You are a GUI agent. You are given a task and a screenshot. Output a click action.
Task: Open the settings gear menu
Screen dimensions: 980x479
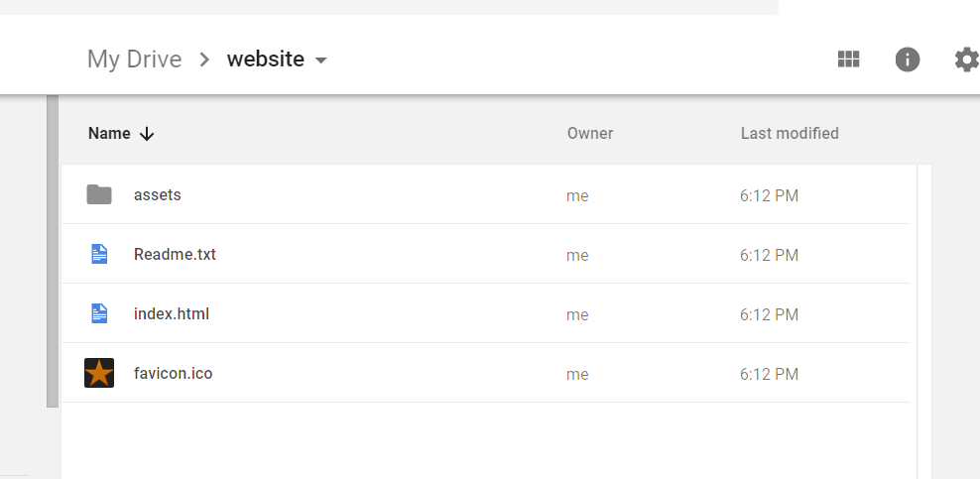(x=966, y=60)
